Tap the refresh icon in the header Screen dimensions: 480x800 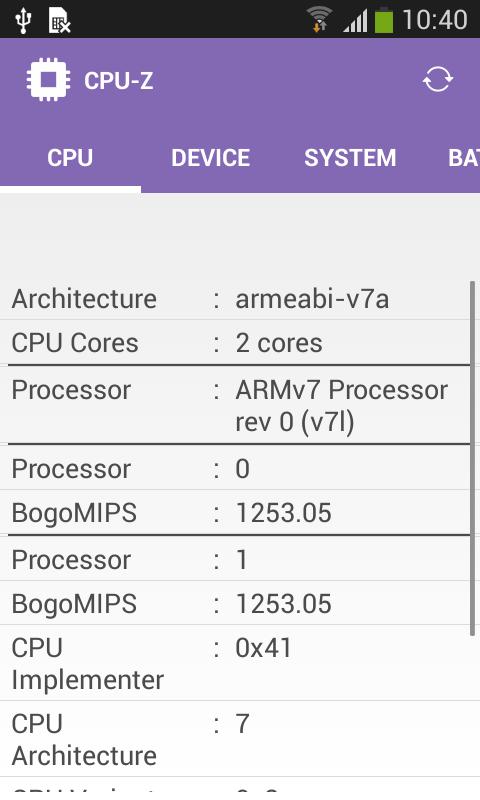pos(438,80)
